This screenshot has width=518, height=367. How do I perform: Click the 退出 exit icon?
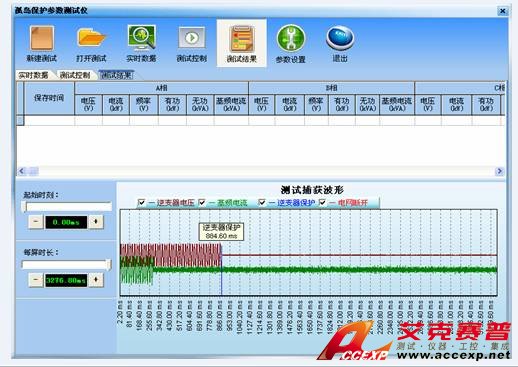coord(340,37)
